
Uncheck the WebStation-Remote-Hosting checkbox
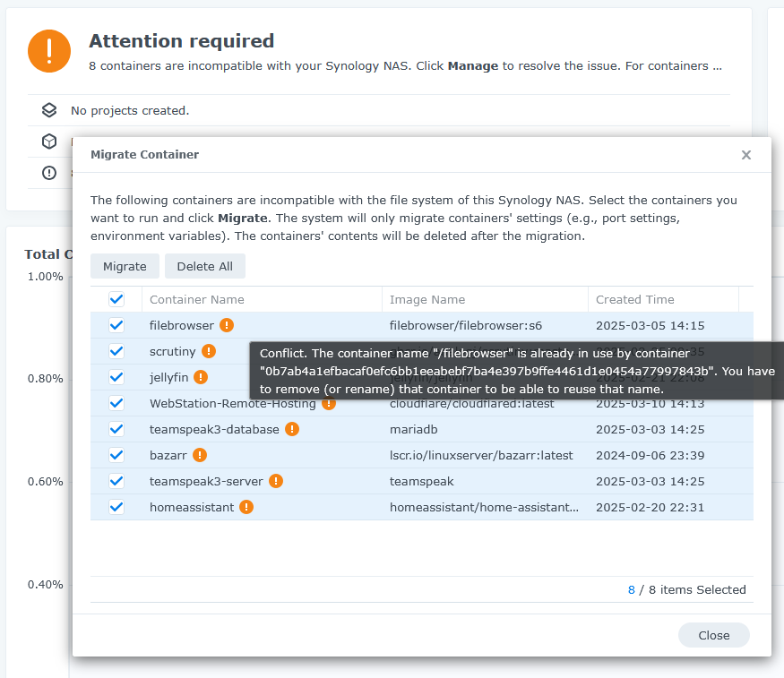[116, 403]
